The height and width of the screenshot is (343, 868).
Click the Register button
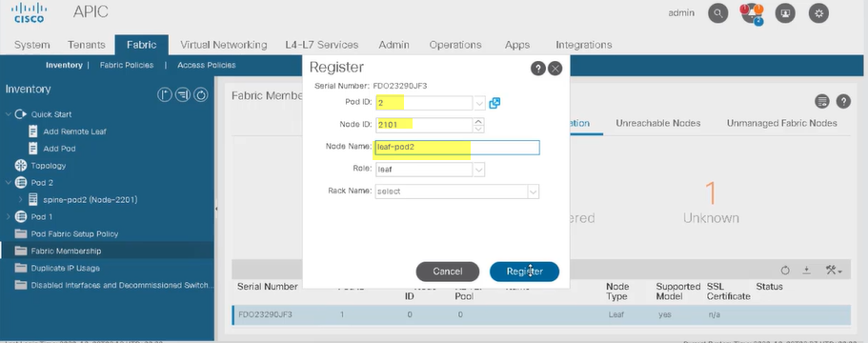tap(524, 272)
